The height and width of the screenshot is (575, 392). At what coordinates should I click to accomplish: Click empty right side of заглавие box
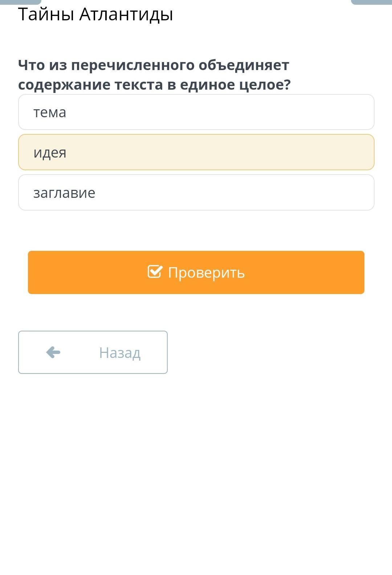290,192
